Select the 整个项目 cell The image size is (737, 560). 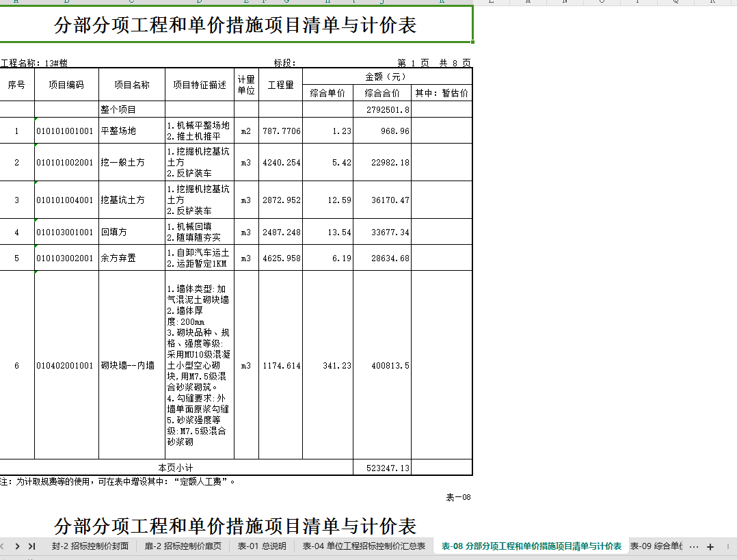click(132, 109)
